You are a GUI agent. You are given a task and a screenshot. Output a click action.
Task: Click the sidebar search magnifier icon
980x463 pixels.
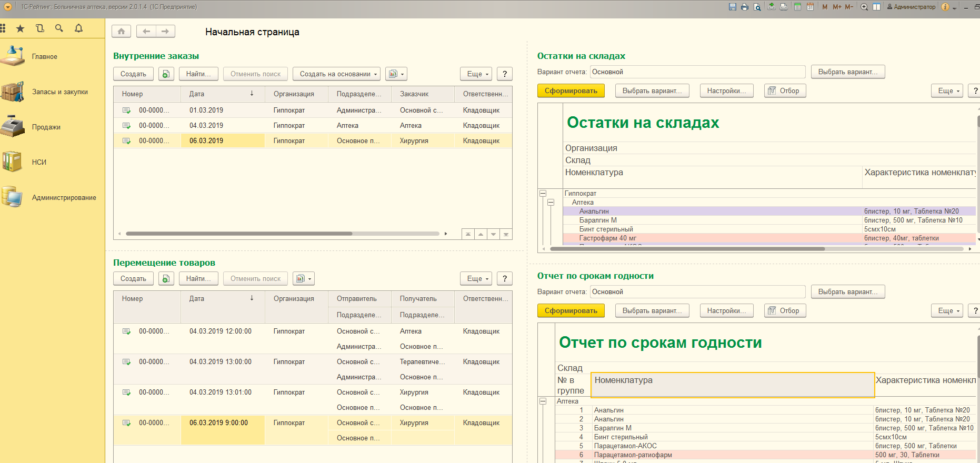[59, 28]
